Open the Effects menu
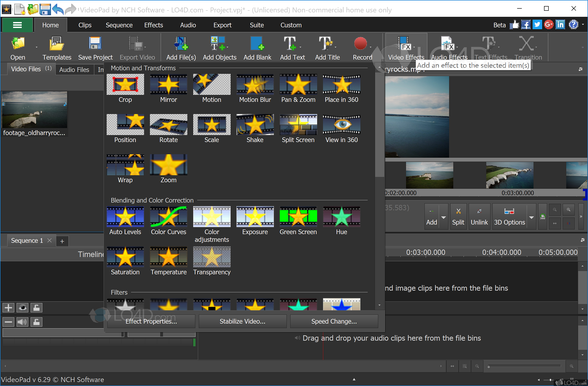 tap(153, 25)
